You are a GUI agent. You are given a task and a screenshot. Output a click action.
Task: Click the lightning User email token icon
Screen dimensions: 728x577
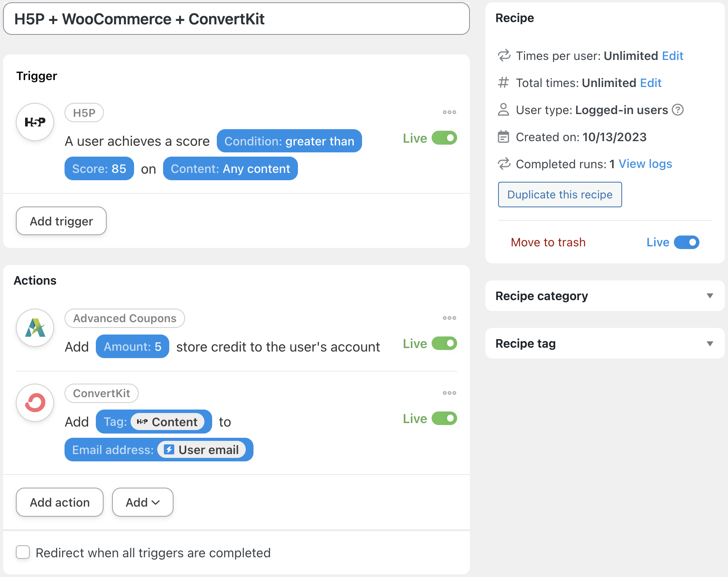coord(169,449)
